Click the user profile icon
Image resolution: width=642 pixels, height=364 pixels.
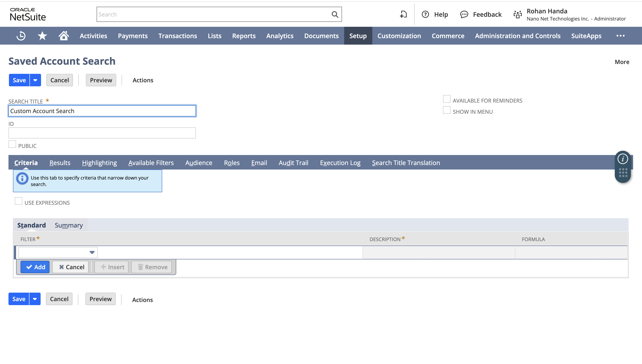coord(518,14)
